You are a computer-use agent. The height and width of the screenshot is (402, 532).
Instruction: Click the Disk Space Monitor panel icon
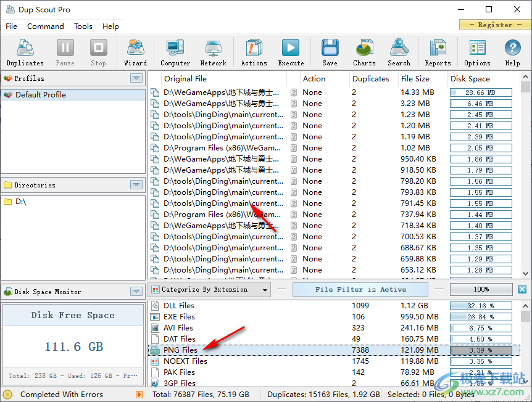pyautogui.click(x=8, y=292)
